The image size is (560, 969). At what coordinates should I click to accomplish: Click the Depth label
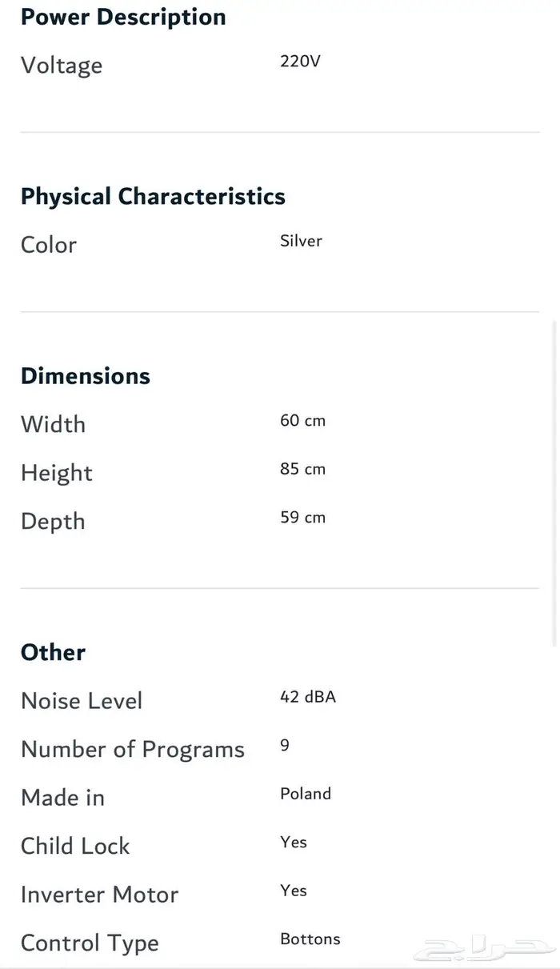[x=53, y=521]
